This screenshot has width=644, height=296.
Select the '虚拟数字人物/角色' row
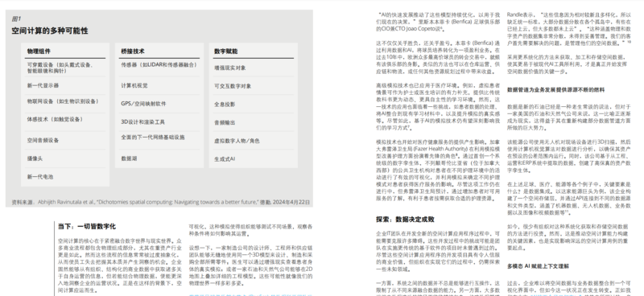coord(254,141)
